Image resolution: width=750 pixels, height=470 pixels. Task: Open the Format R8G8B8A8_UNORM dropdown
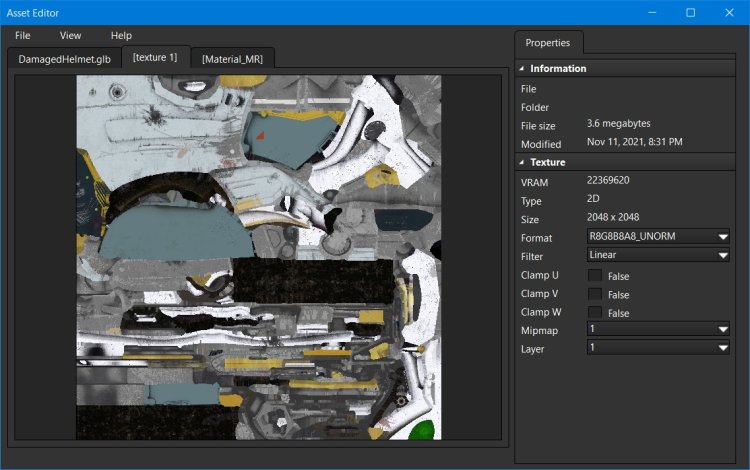[658, 237]
